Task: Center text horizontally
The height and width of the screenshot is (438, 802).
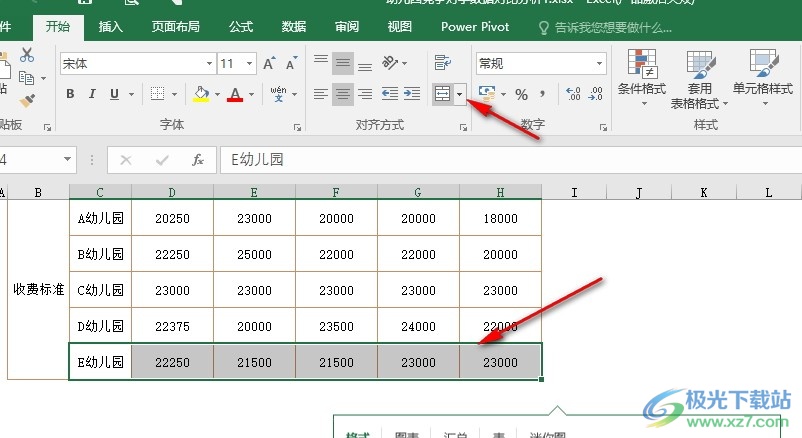Action: click(x=343, y=94)
